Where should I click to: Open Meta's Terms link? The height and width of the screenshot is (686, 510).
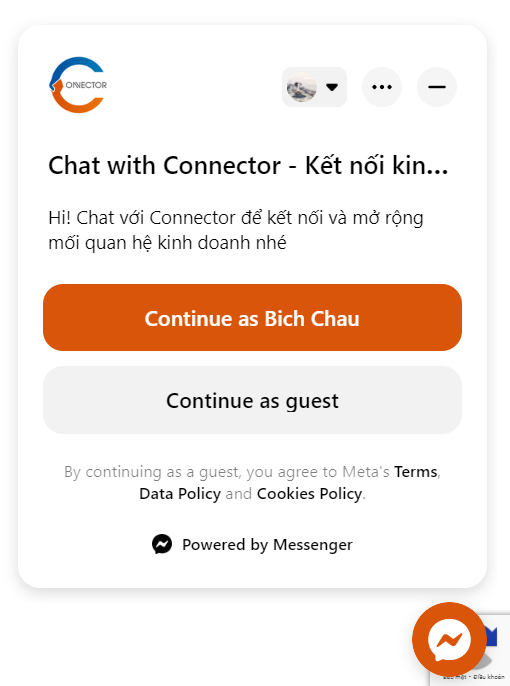(x=416, y=472)
